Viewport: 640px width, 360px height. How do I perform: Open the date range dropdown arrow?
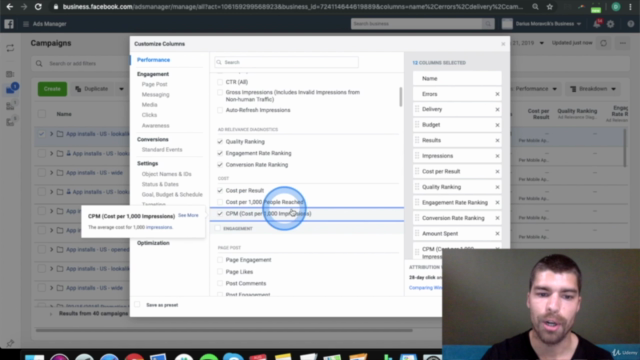tap(542, 43)
